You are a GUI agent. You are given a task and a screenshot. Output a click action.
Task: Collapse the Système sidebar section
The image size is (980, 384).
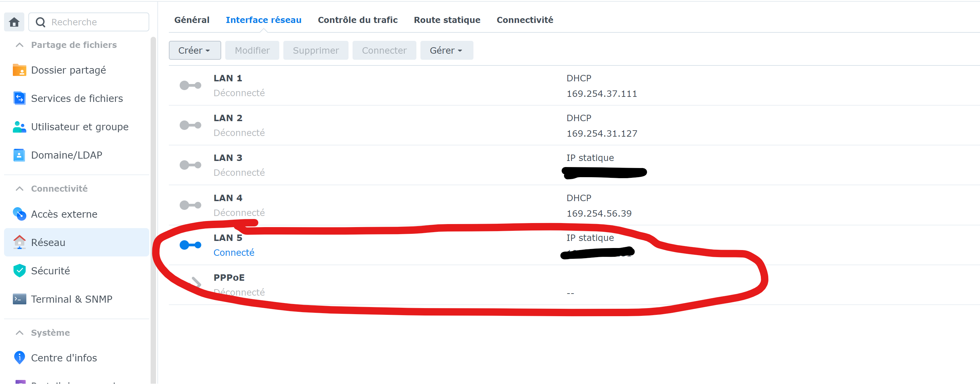click(20, 333)
